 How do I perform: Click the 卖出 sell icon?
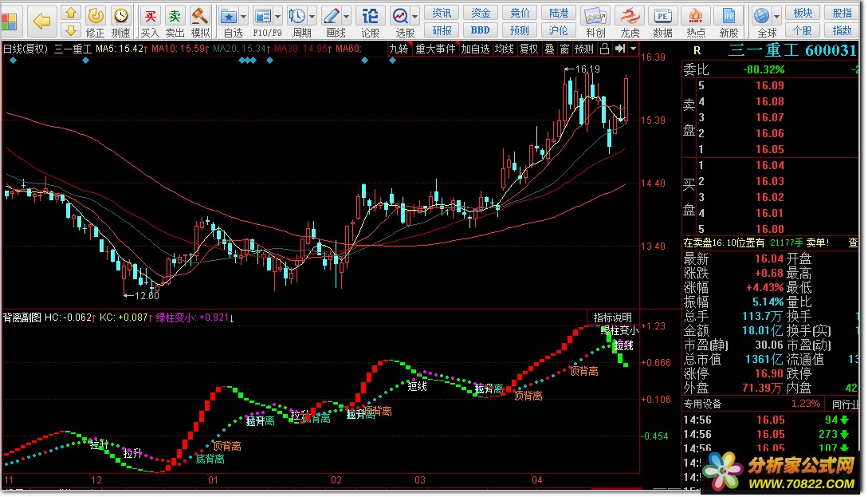point(175,22)
